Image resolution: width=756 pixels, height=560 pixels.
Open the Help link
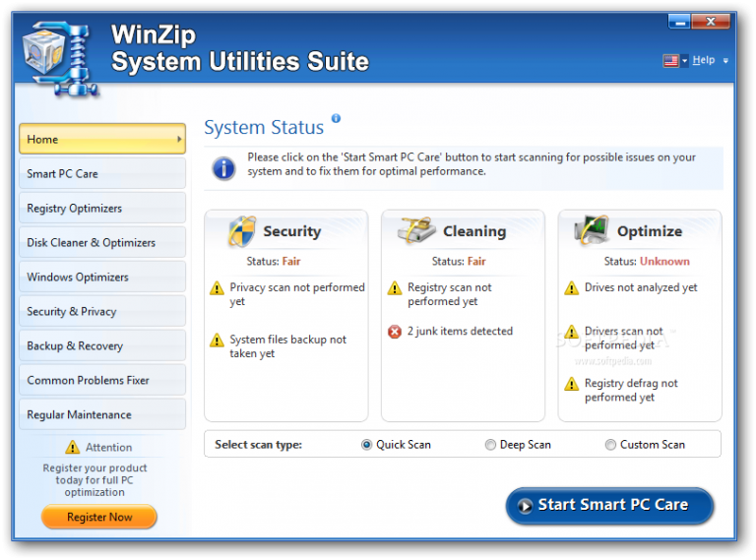(x=704, y=60)
